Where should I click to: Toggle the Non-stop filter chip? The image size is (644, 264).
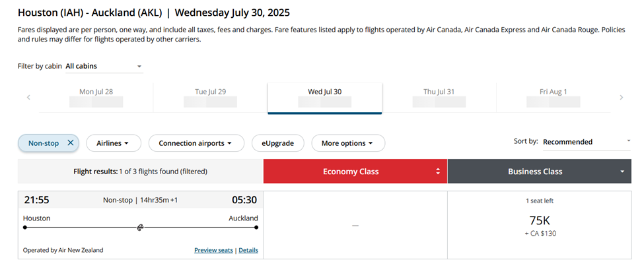(x=44, y=143)
